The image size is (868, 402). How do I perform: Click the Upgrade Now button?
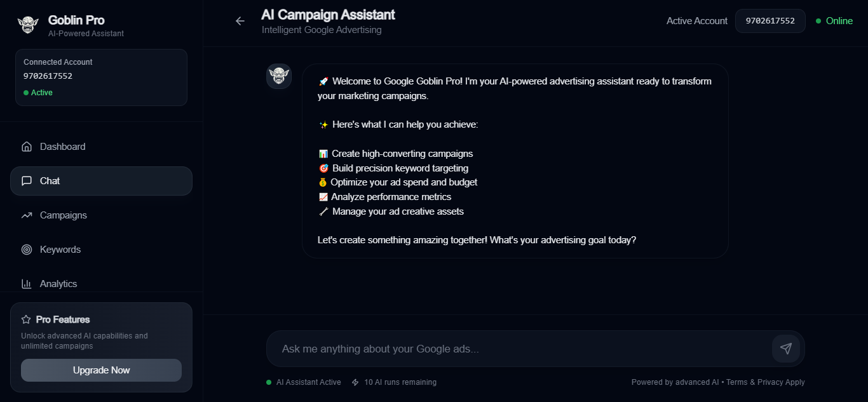click(x=101, y=370)
